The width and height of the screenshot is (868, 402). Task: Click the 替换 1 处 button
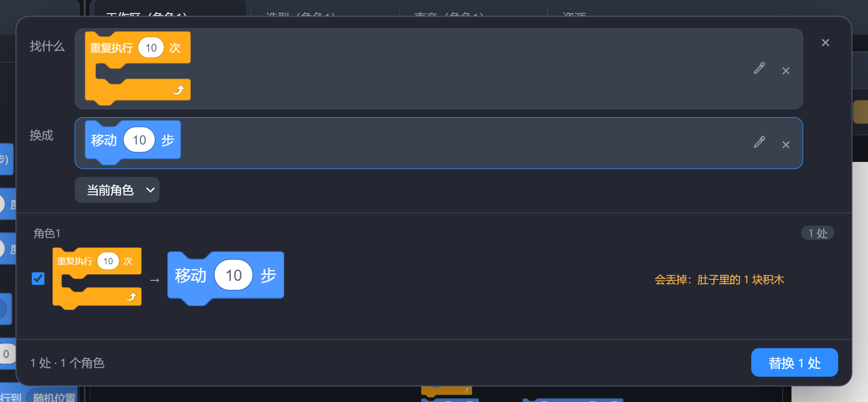(794, 363)
